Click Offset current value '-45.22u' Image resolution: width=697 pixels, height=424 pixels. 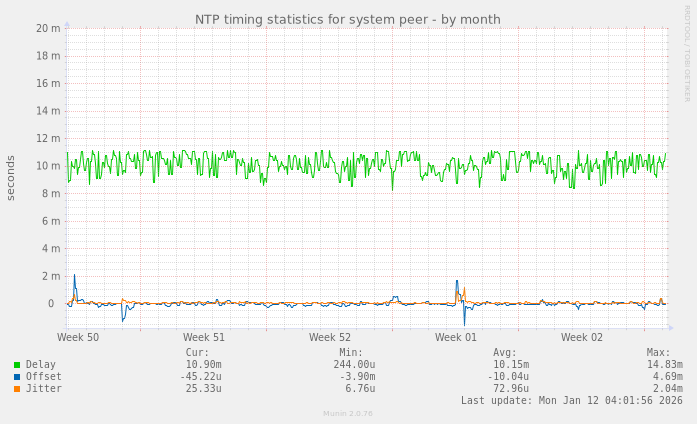pos(200,377)
